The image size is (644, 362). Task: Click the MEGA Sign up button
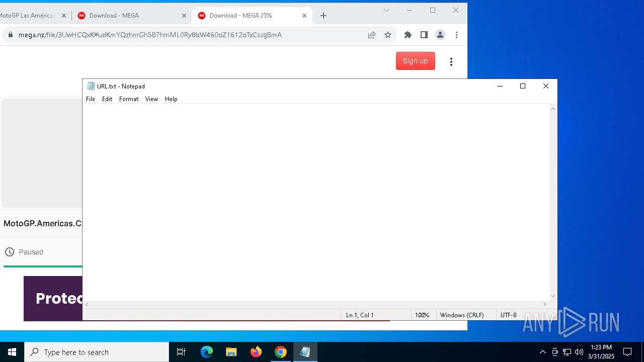point(416,61)
